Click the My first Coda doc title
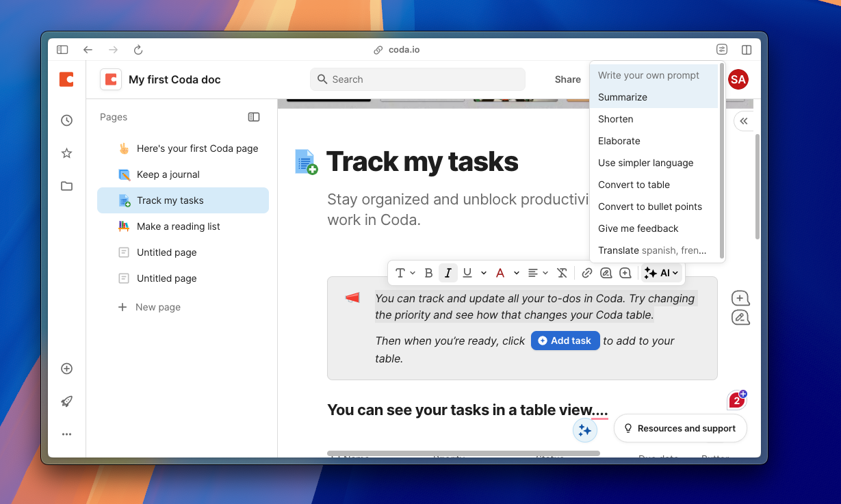Viewport: 841px width, 504px height. click(x=174, y=79)
